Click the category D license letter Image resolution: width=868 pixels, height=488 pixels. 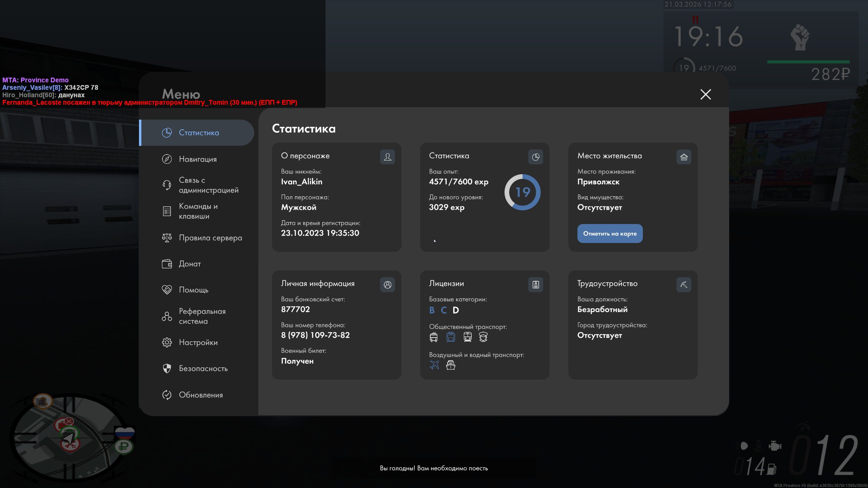[456, 310]
